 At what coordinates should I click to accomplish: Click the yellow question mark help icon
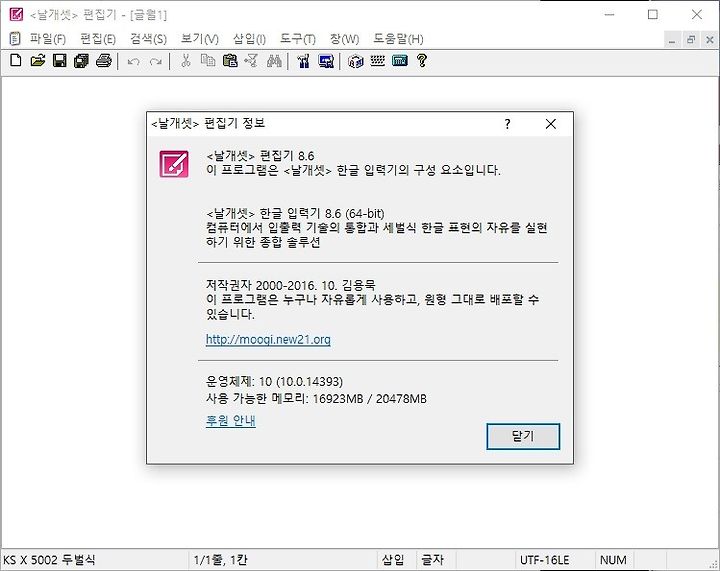(422, 61)
